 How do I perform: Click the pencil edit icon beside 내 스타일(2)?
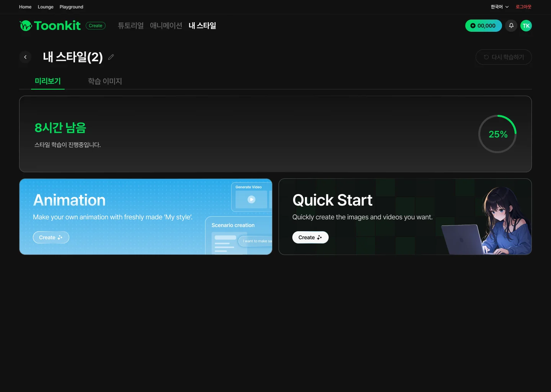[111, 57]
